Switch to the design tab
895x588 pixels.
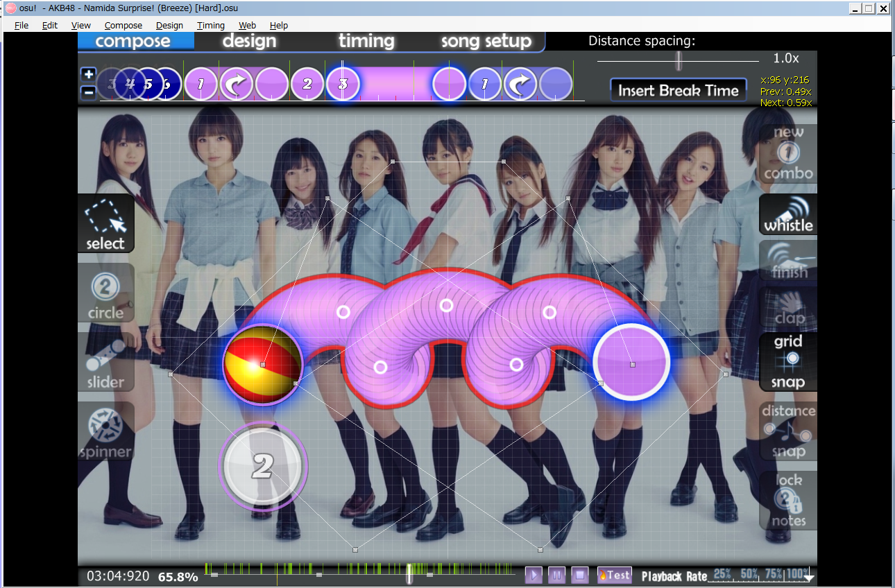(250, 41)
